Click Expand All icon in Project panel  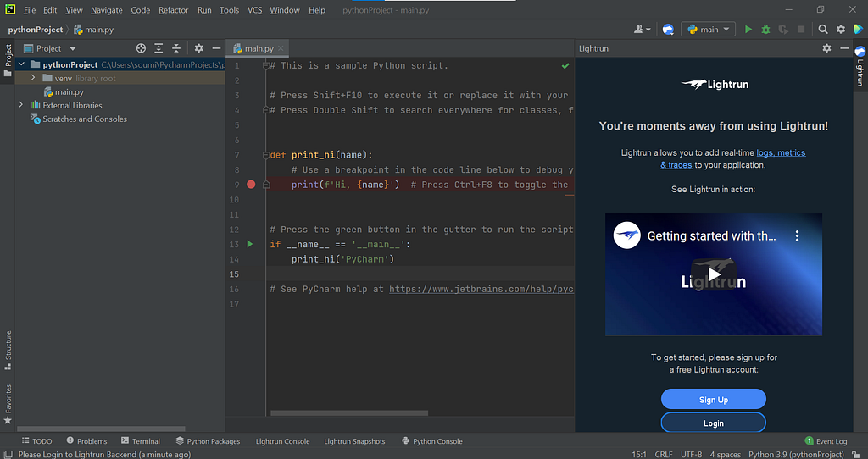(159, 48)
